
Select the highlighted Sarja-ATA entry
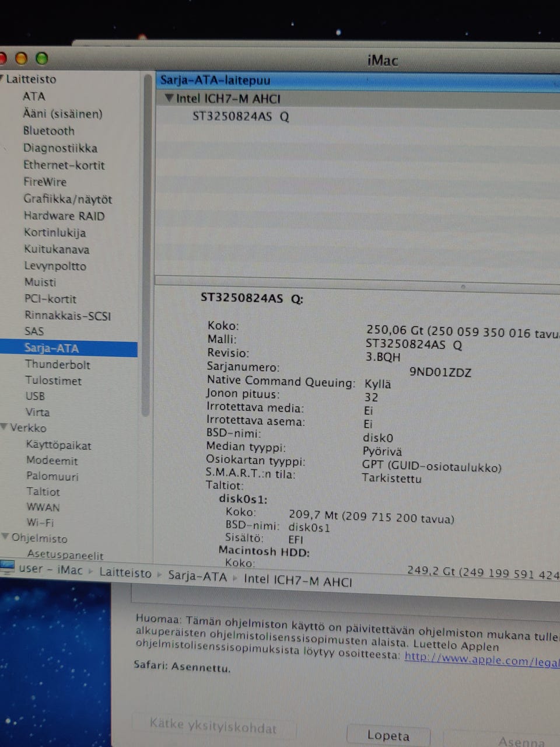[69, 348]
